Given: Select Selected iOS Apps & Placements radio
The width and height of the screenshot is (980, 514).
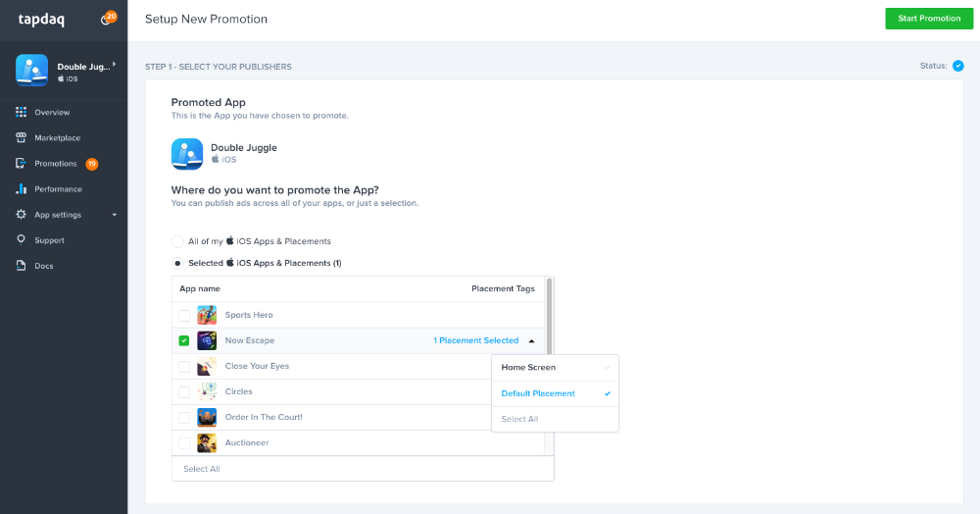Looking at the screenshot, I should click(177, 263).
